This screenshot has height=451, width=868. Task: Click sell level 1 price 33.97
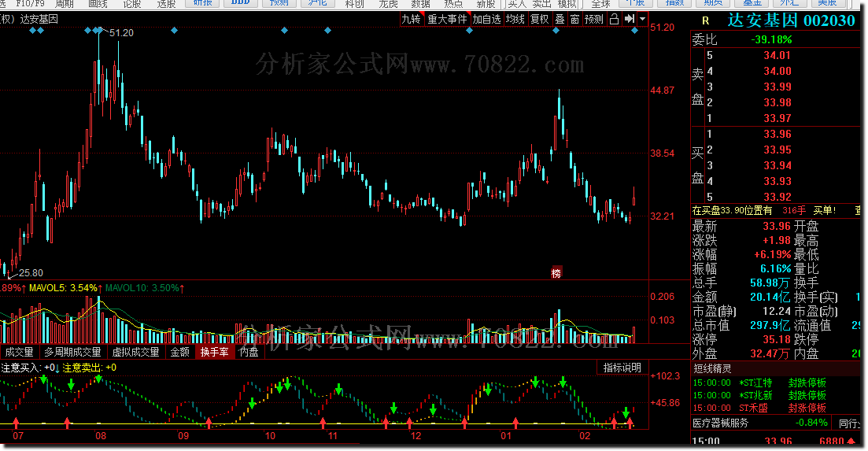[x=778, y=118]
